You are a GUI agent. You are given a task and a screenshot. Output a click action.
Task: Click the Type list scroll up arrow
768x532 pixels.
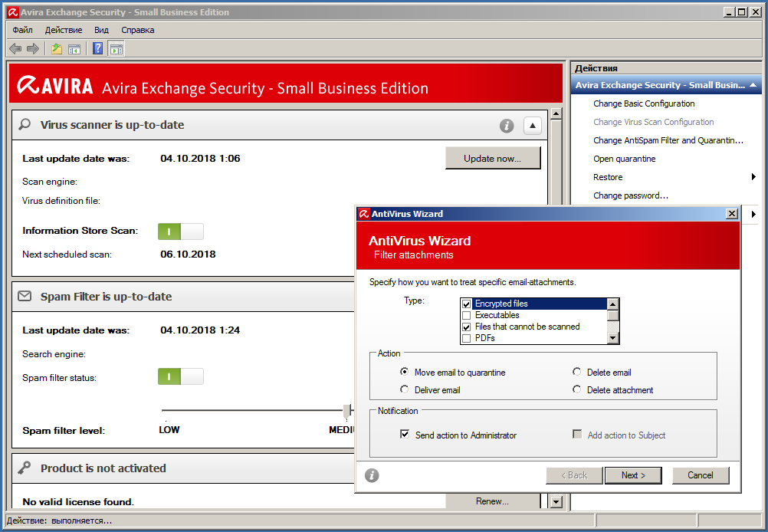[613, 304]
